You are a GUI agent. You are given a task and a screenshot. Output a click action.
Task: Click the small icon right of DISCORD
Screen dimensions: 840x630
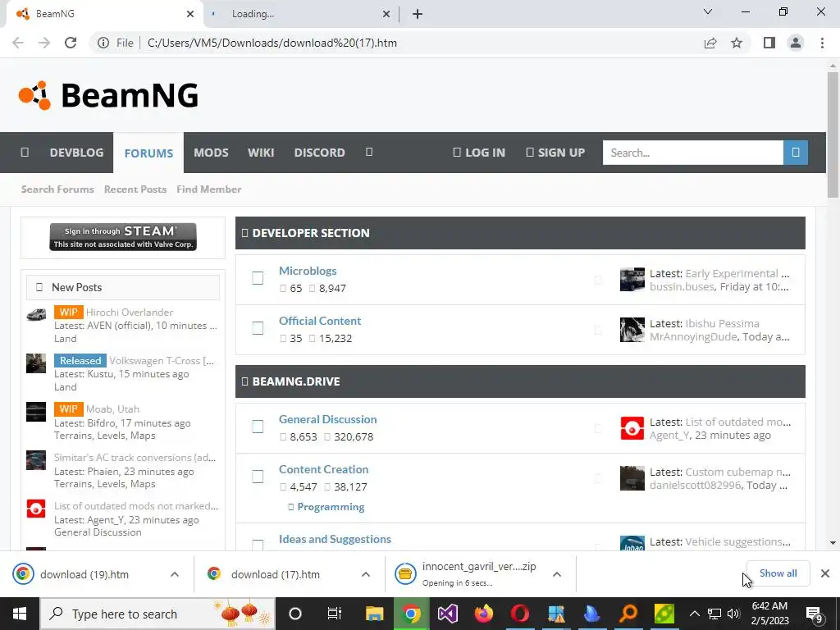coord(369,152)
